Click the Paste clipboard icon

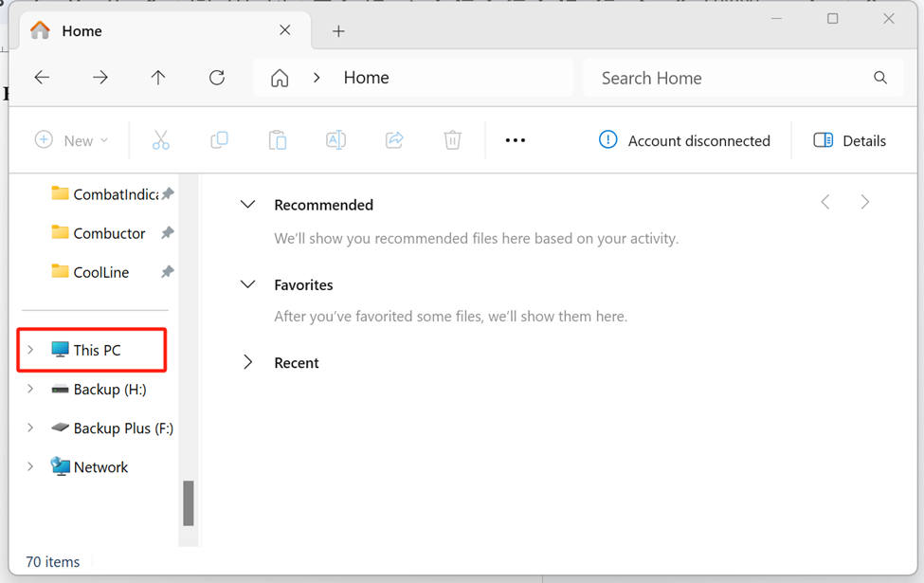[278, 140]
